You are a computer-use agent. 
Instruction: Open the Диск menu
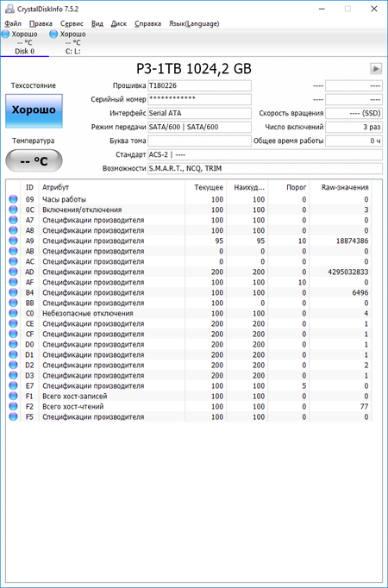119,23
